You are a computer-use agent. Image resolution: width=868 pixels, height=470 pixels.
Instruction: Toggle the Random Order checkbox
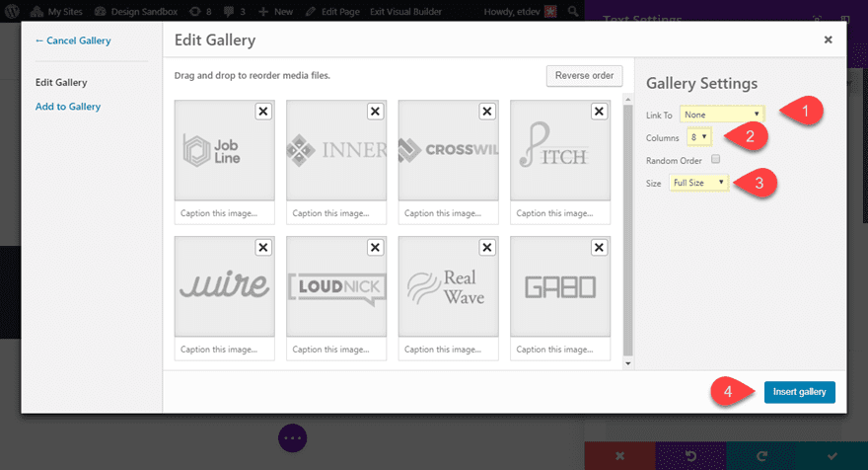[x=716, y=159]
